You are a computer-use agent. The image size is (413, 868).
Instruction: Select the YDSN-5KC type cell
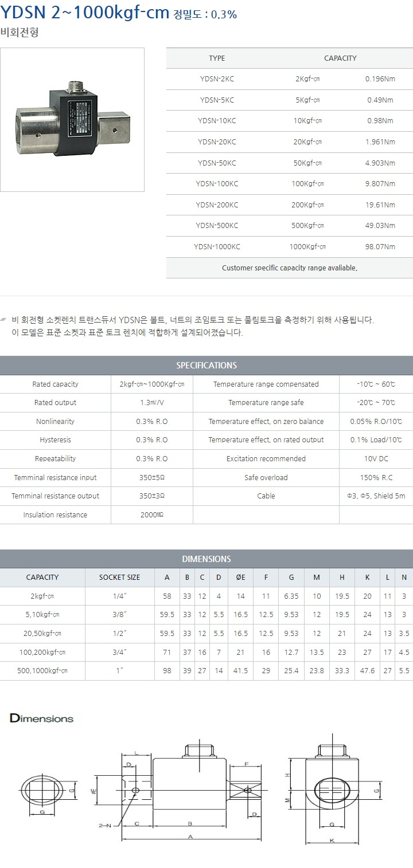click(217, 100)
